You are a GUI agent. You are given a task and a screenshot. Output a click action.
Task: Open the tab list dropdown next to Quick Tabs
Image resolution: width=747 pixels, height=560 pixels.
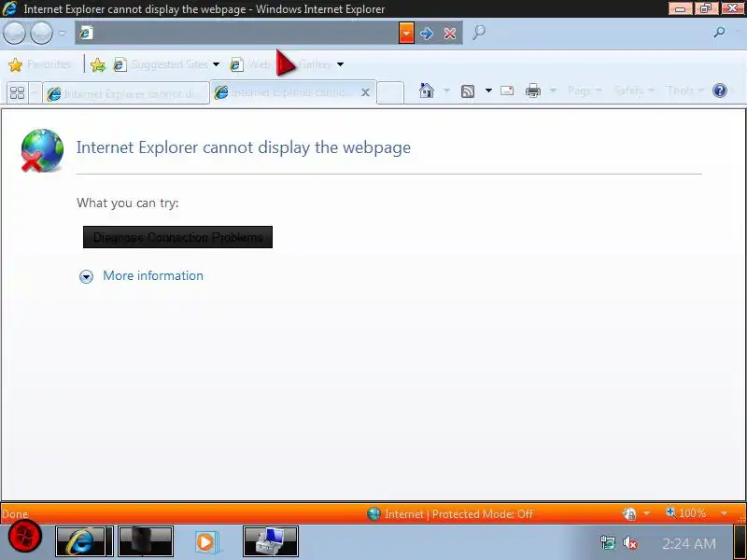point(35,92)
